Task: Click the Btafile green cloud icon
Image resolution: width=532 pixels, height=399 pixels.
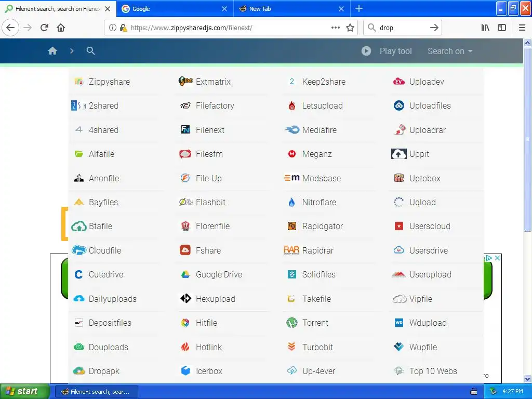Action: click(79, 227)
